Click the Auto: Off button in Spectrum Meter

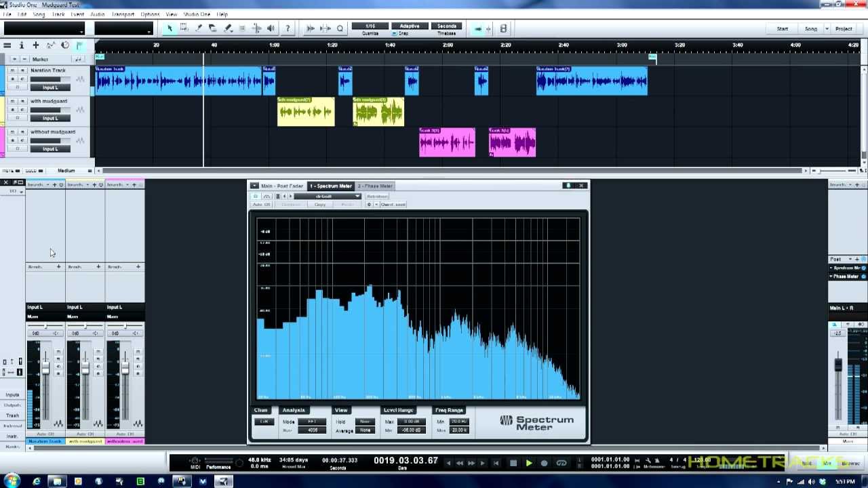(x=262, y=204)
